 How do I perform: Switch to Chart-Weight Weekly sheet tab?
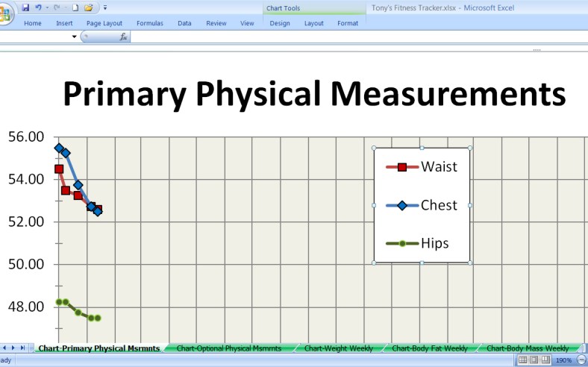(339, 348)
